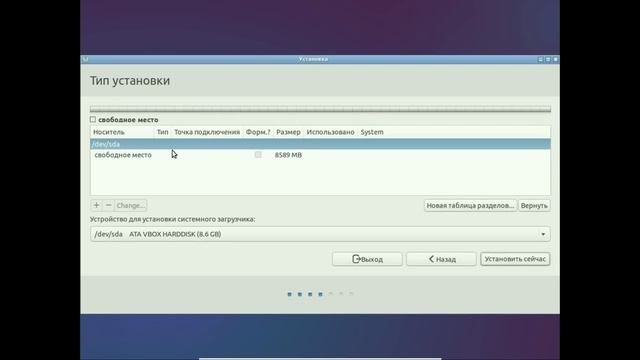
Task: Click the minus remove-partition button
Action: 109,205
